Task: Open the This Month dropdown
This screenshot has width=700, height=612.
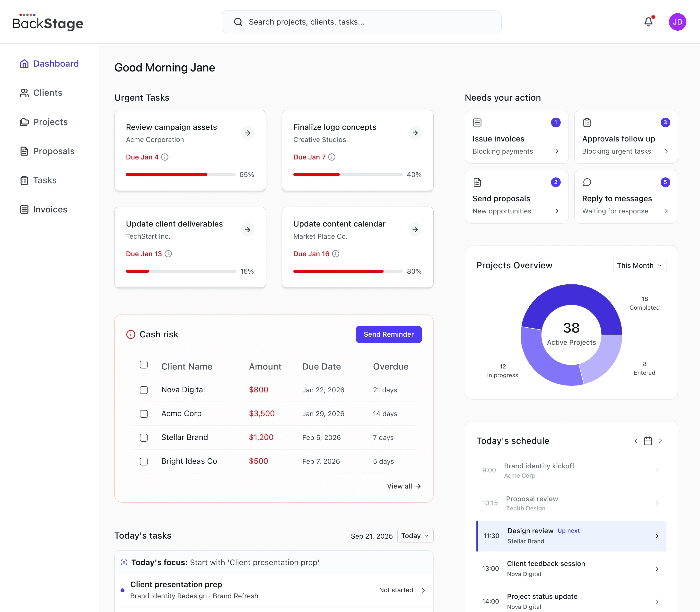Action: 639,265
